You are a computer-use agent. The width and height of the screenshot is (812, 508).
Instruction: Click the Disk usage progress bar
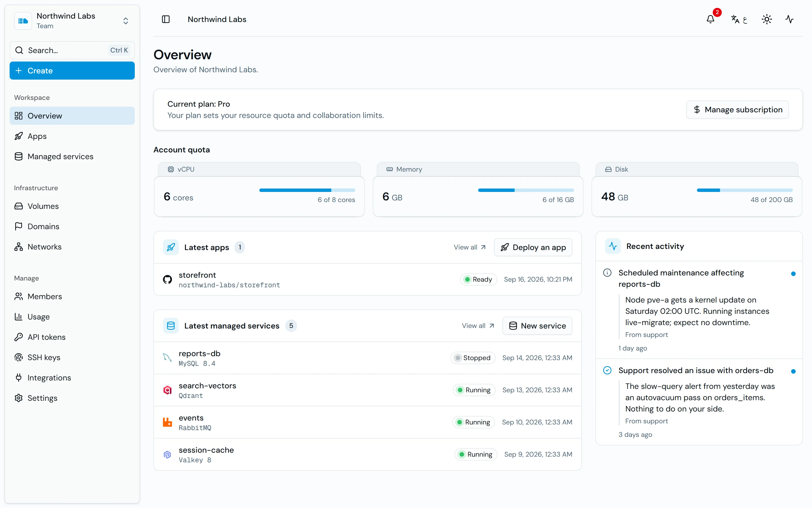(x=745, y=190)
